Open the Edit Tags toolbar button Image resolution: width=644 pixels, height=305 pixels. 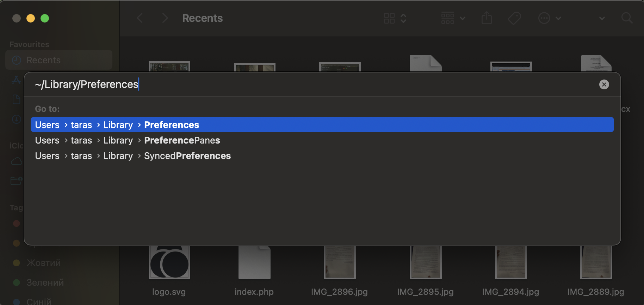[514, 18]
